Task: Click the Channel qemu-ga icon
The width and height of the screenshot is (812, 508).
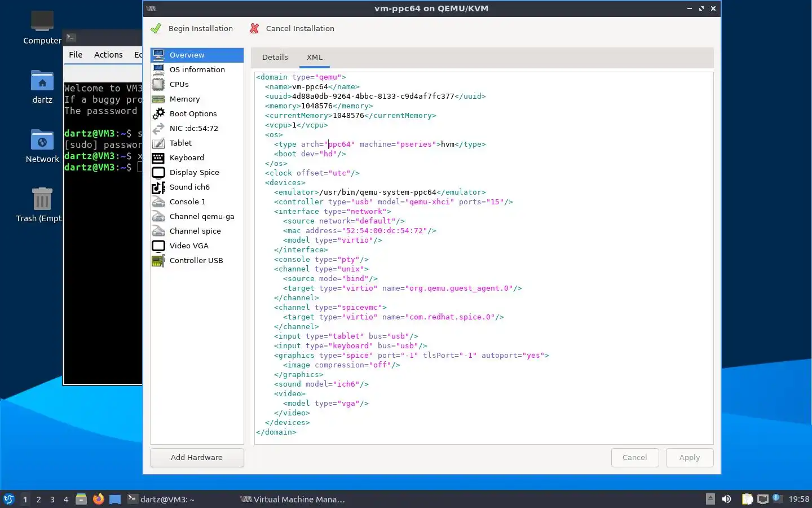Action: click(158, 216)
